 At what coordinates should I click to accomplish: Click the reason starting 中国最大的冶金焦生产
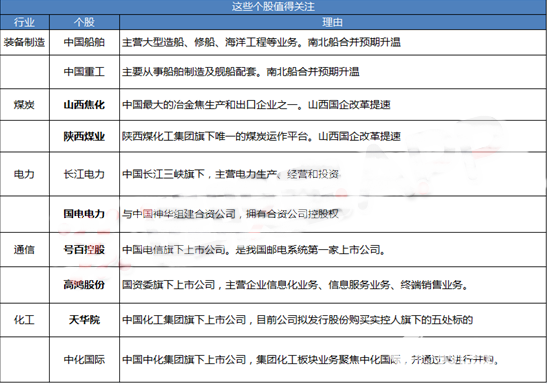coord(256,105)
